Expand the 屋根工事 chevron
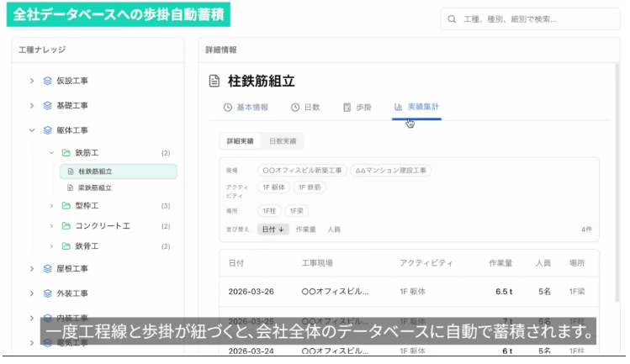 [x=32, y=268]
